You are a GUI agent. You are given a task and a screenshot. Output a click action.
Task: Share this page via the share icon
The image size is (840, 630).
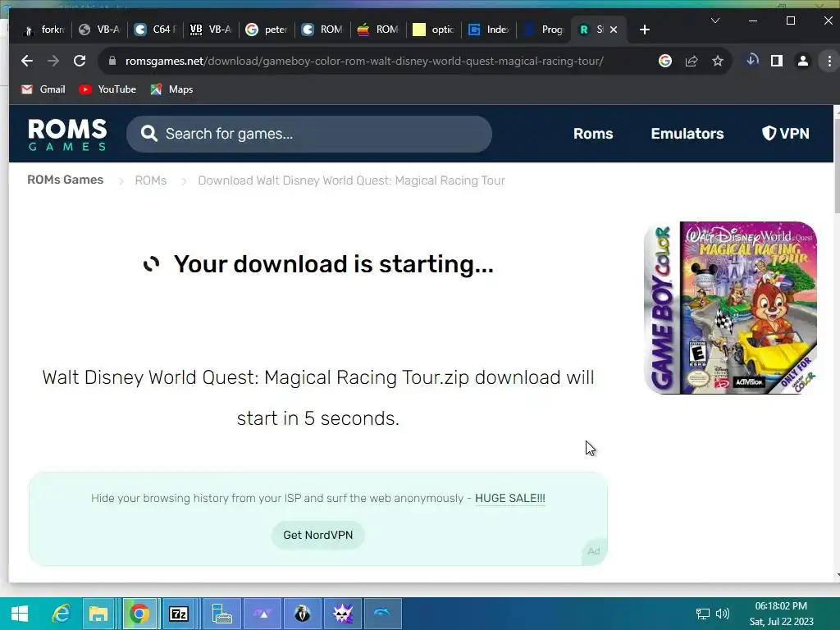click(691, 61)
